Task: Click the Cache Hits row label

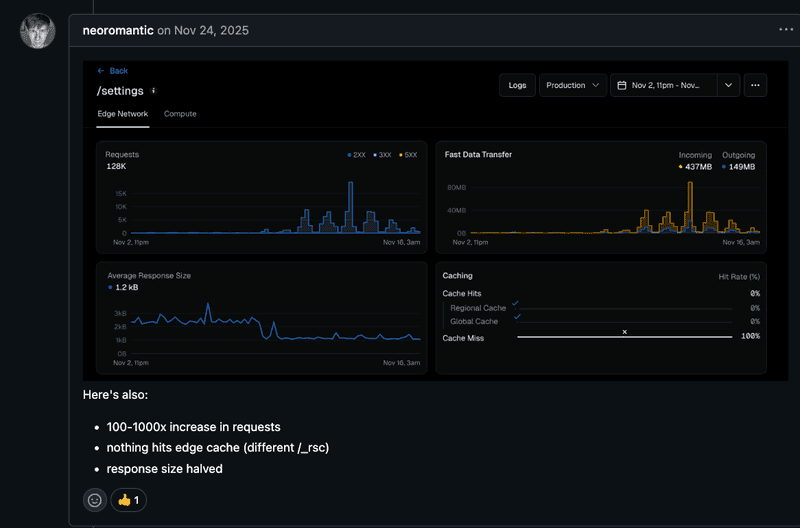Action: 462,293
